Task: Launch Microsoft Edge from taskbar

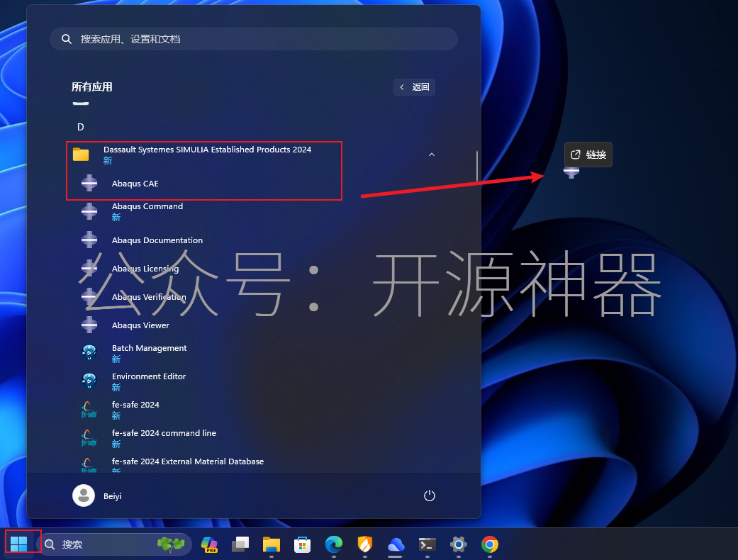Action: coord(334,544)
